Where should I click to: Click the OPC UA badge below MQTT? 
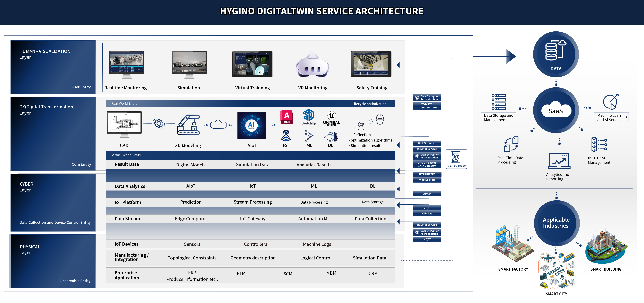427,213
